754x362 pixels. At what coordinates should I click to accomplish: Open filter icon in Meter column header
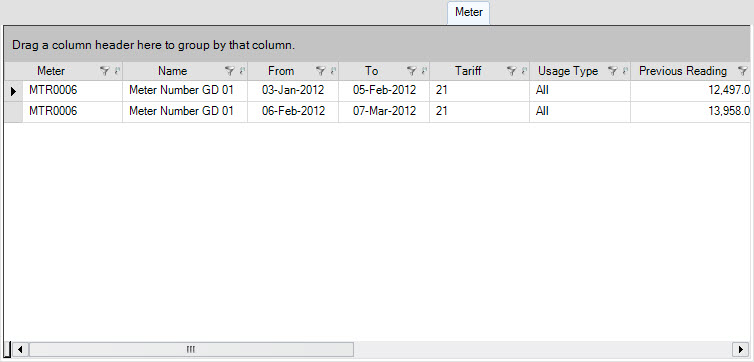pyautogui.click(x=104, y=71)
